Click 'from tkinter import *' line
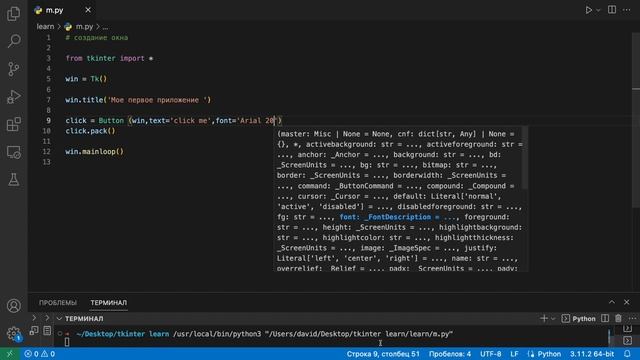This screenshot has height=360, width=640. pyautogui.click(x=109, y=58)
